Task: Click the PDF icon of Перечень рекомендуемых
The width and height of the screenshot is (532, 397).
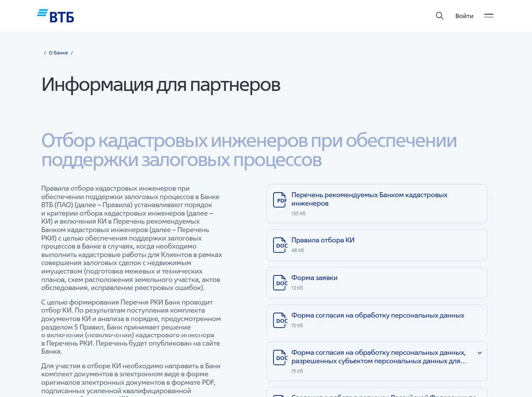Action: [x=280, y=200]
